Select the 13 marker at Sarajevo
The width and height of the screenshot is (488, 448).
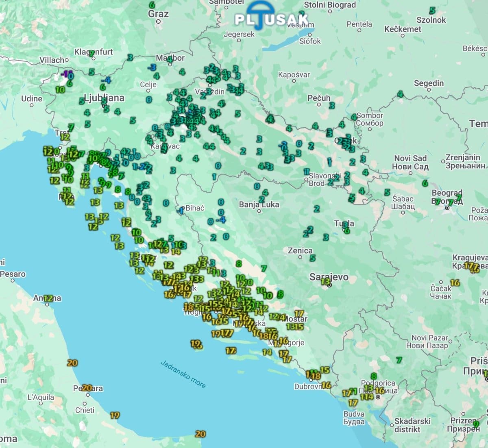pos(325,281)
